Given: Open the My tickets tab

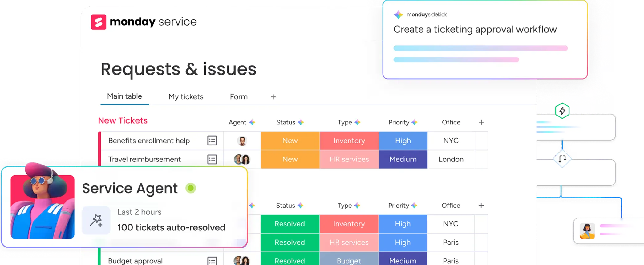Looking at the screenshot, I should 186,97.
